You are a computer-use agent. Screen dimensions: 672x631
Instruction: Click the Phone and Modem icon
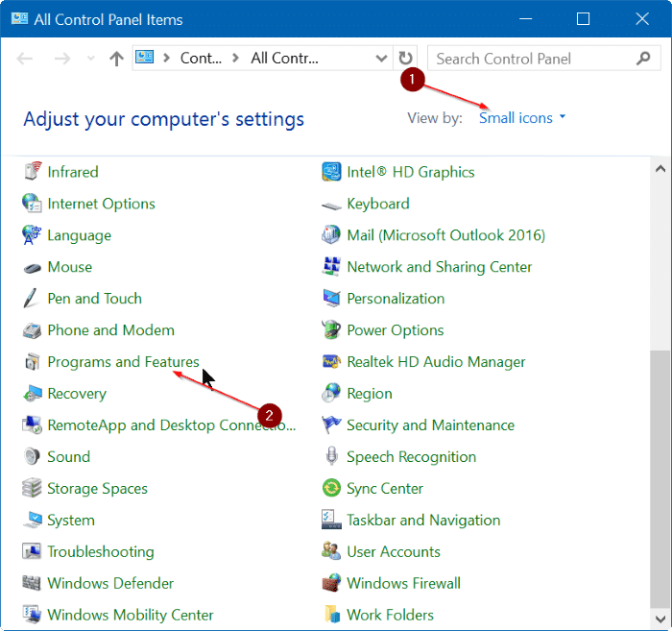tap(32, 330)
